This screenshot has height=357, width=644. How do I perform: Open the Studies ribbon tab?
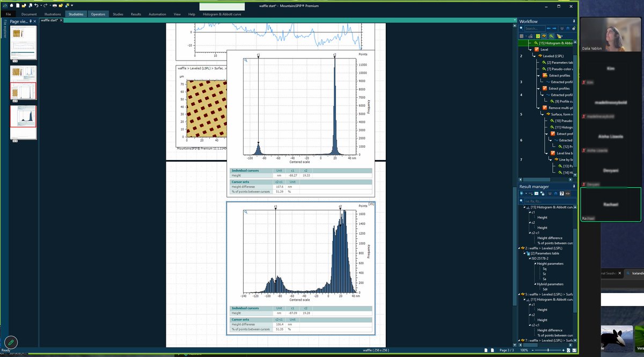tap(118, 14)
